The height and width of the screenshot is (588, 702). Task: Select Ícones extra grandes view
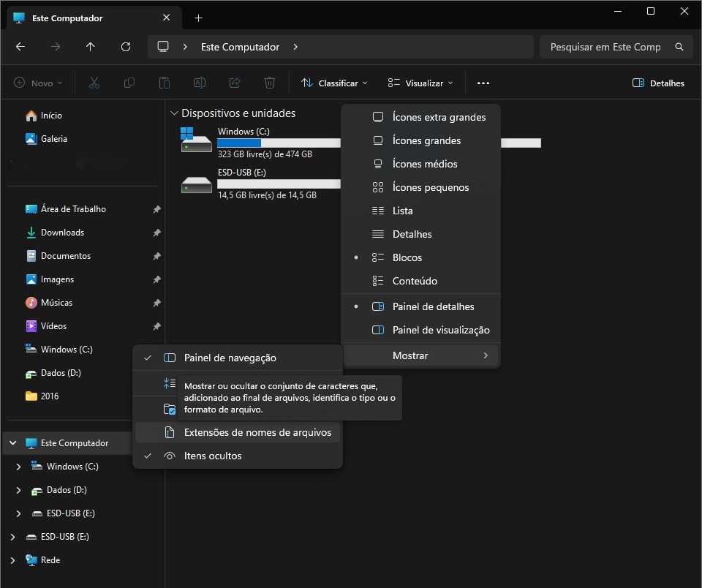click(438, 117)
